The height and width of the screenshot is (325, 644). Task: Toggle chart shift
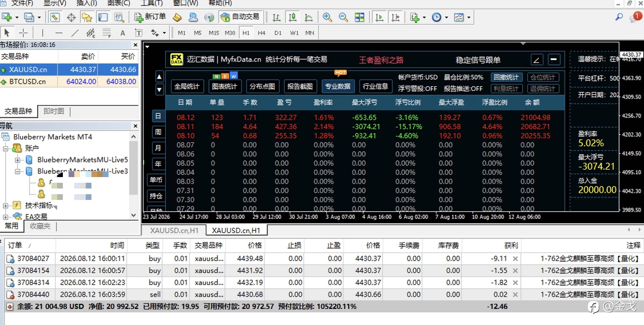[395, 17]
